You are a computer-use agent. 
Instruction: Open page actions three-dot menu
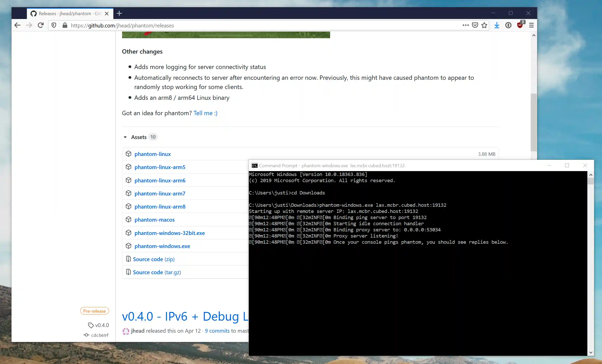[x=466, y=25]
